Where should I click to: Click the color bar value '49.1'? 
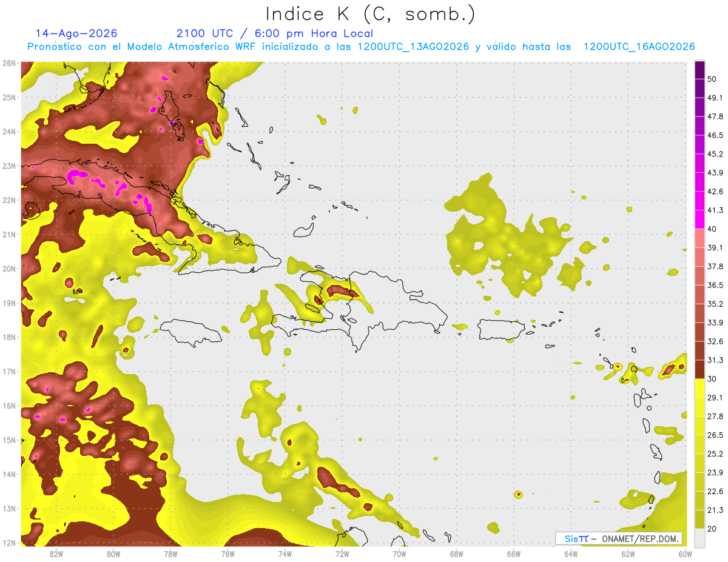pyautogui.click(x=715, y=98)
